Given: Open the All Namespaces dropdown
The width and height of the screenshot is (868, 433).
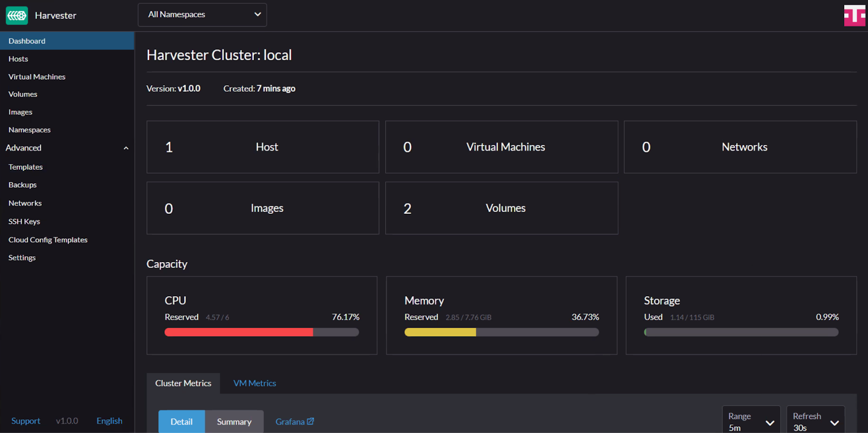Looking at the screenshot, I should 202,15.
